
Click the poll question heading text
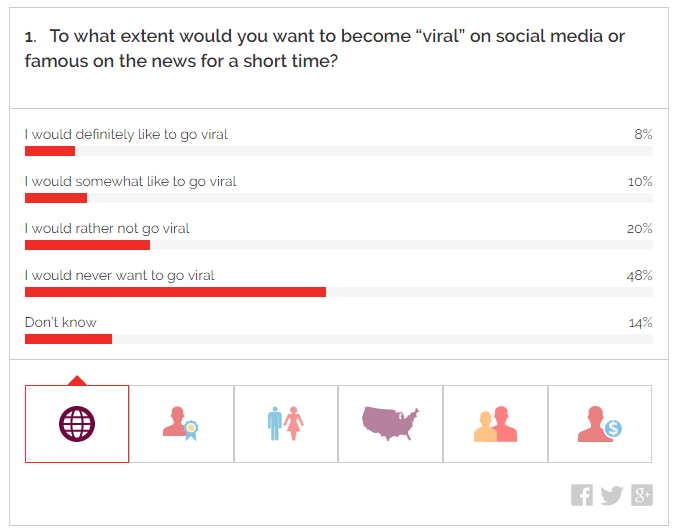pos(325,49)
